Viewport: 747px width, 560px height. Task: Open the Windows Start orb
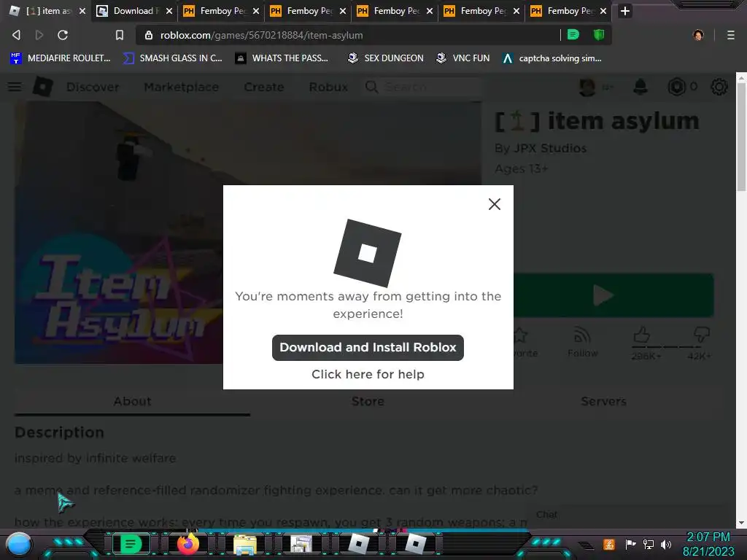19,544
